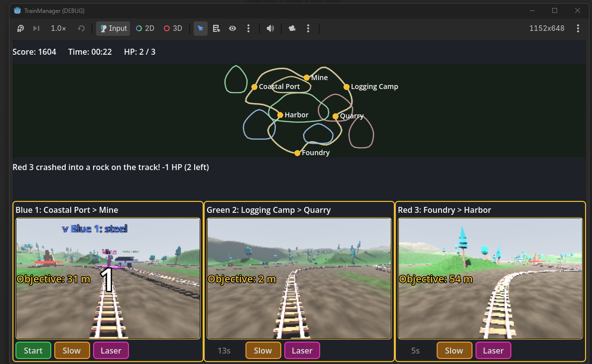Click the 1152x648 resolution label
This screenshot has width=592, height=364.
pyautogui.click(x=547, y=28)
